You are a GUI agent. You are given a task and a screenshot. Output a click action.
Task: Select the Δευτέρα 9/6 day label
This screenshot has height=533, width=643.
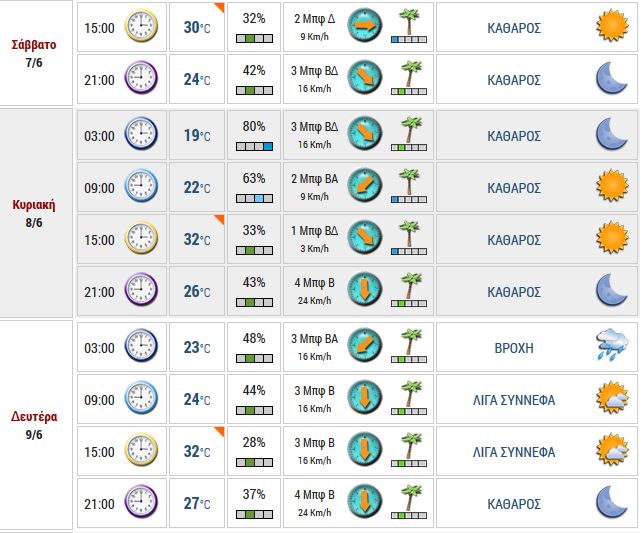[34, 425]
